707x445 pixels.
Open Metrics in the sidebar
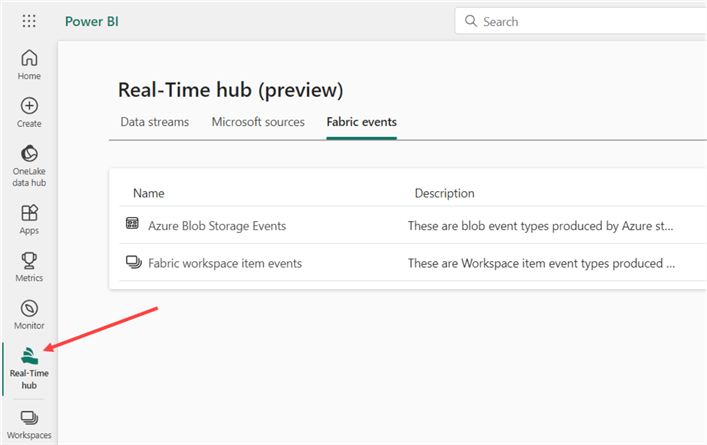(x=29, y=267)
